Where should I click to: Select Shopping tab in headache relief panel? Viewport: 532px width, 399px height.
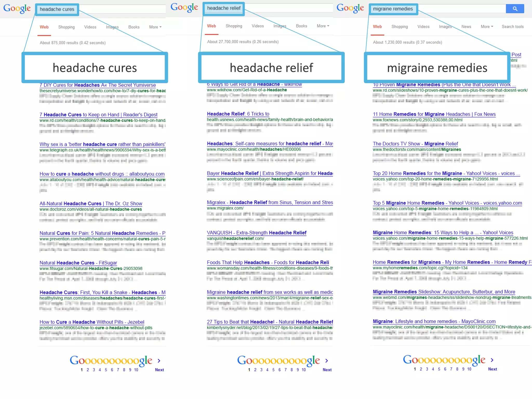click(234, 26)
